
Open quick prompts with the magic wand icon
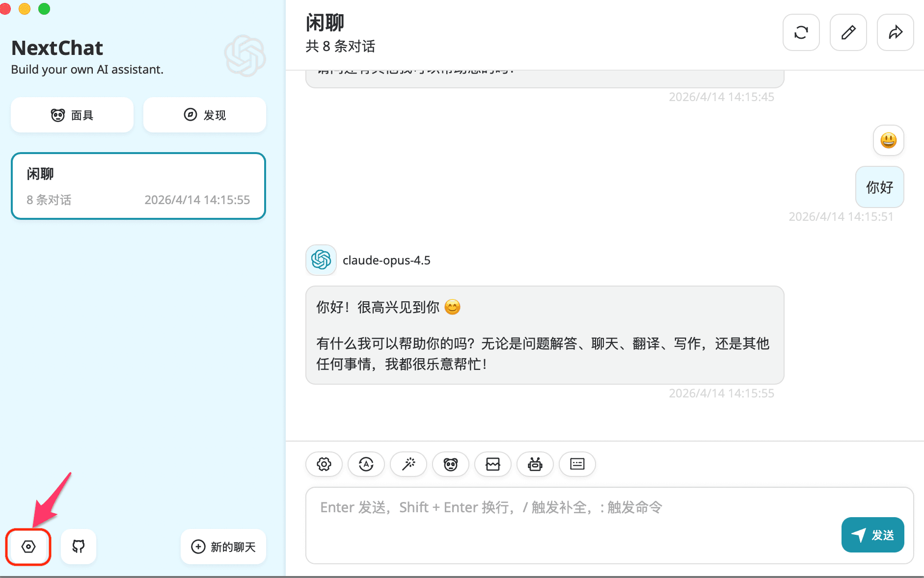(x=408, y=464)
